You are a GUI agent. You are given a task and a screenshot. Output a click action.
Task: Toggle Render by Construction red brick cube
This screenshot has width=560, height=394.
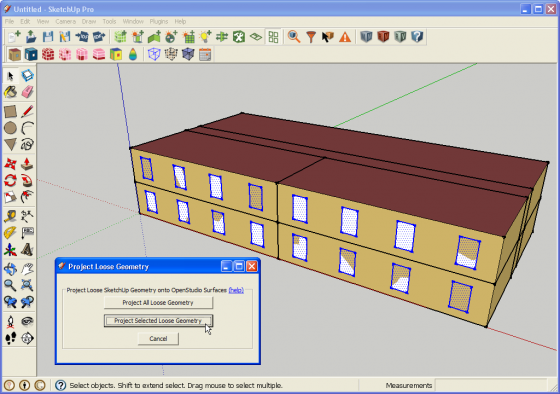pos(48,55)
